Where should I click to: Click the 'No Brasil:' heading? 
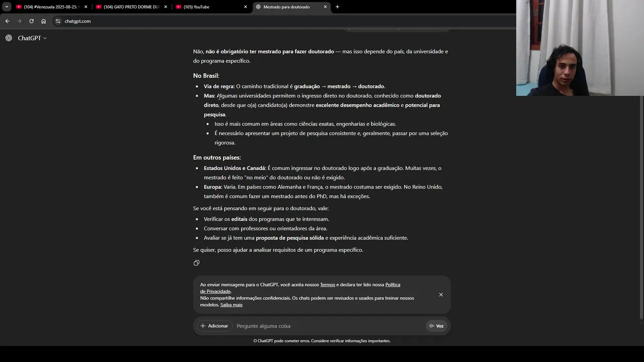point(206,75)
